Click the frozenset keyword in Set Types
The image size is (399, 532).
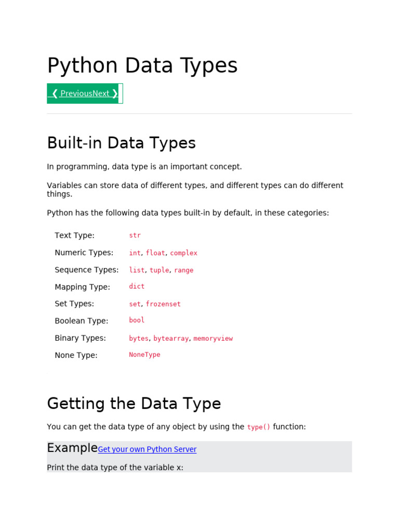click(163, 304)
